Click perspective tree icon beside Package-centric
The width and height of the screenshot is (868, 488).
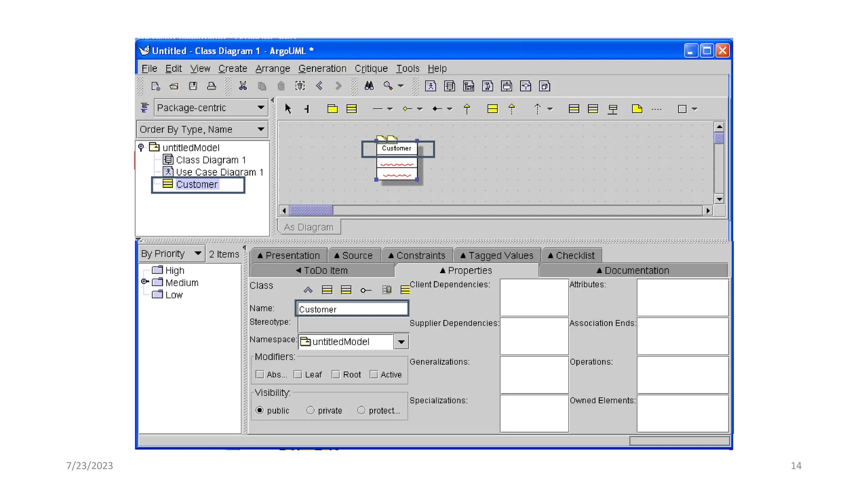coord(145,108)
